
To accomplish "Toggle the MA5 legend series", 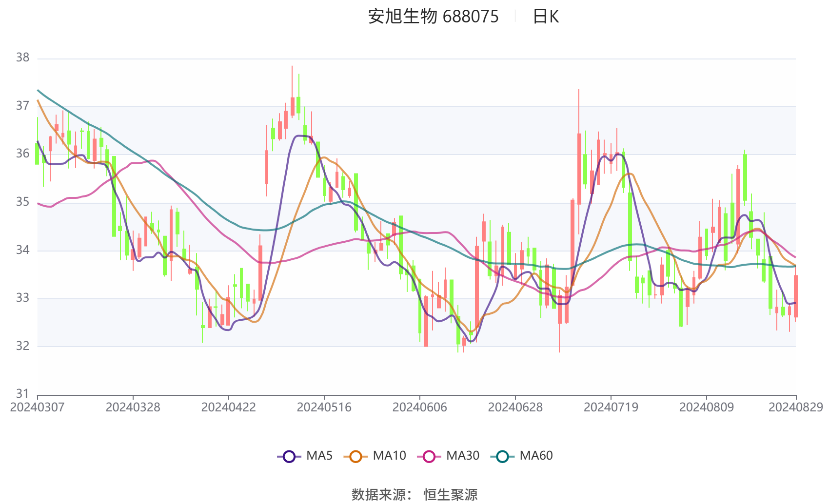I will (305, 456).
